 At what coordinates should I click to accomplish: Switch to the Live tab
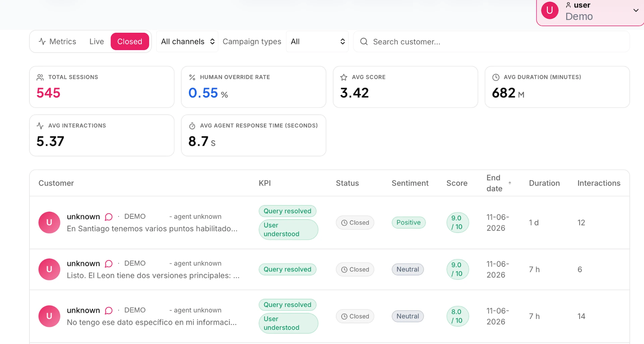97,42
